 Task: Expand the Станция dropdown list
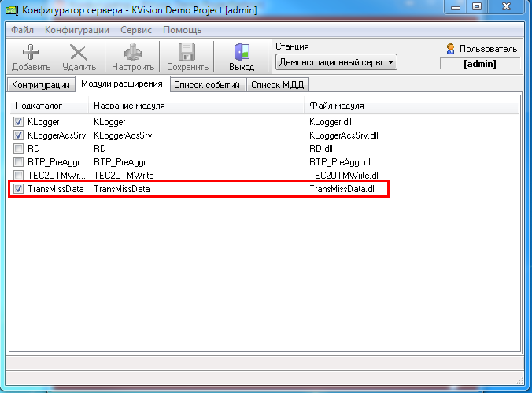(x=391, y=62)
